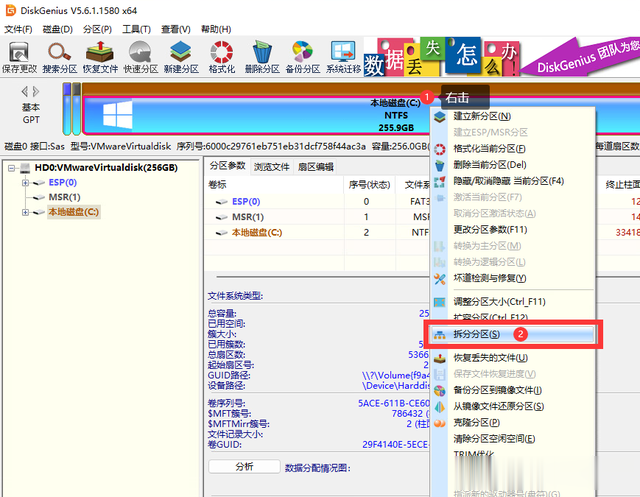640x497 pixels.
Task: Click the 删除当前分区 bin icon in menu
Action: click(x=440, y=165)
